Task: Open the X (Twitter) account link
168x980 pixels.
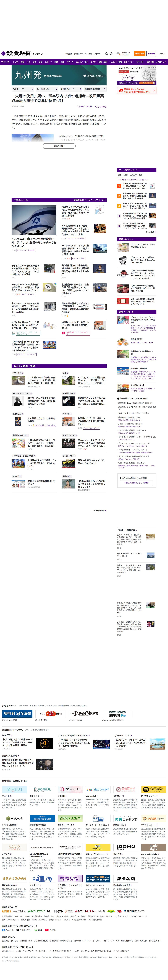Action: (x=24, y=930)
